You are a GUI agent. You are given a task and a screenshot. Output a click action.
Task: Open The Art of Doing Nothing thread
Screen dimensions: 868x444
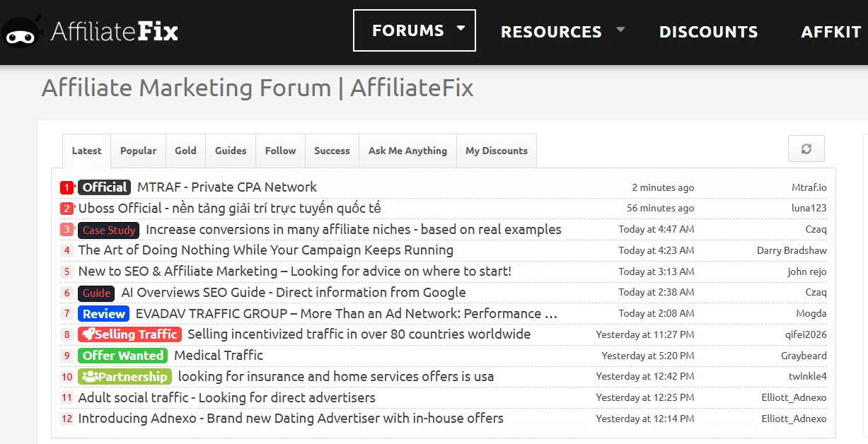pos(265,250)
